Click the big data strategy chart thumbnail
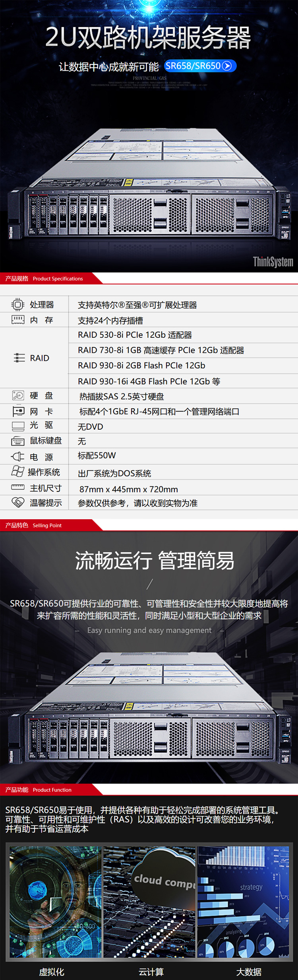Image resolution: width=298 pixels, height=980 pixels. coord(244,902)
